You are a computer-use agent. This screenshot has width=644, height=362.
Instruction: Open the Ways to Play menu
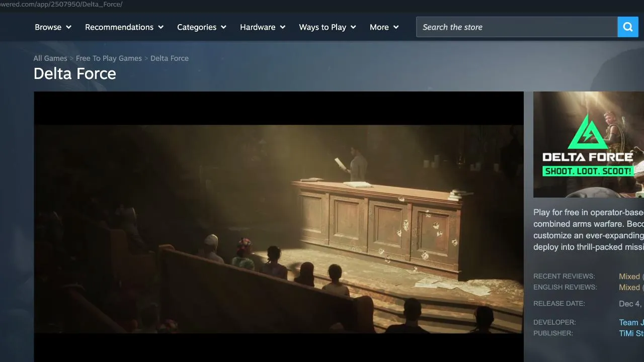[328, 27]
